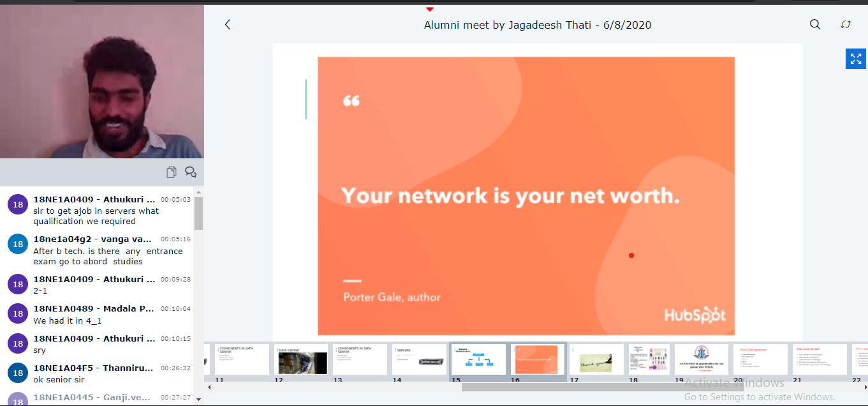Click avatar of vanga va... message
This screenshot has height=406, width=868.
[18, 244]
